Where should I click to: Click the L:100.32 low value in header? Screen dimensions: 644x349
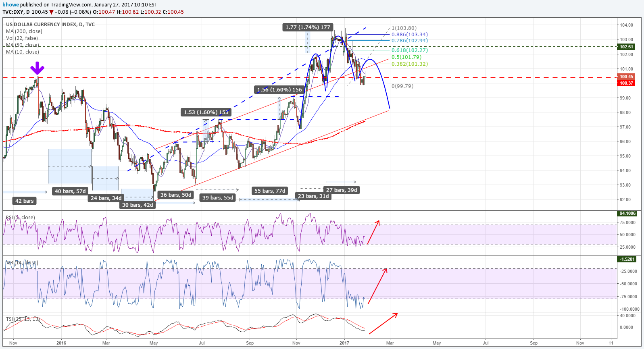click(150, 12)
